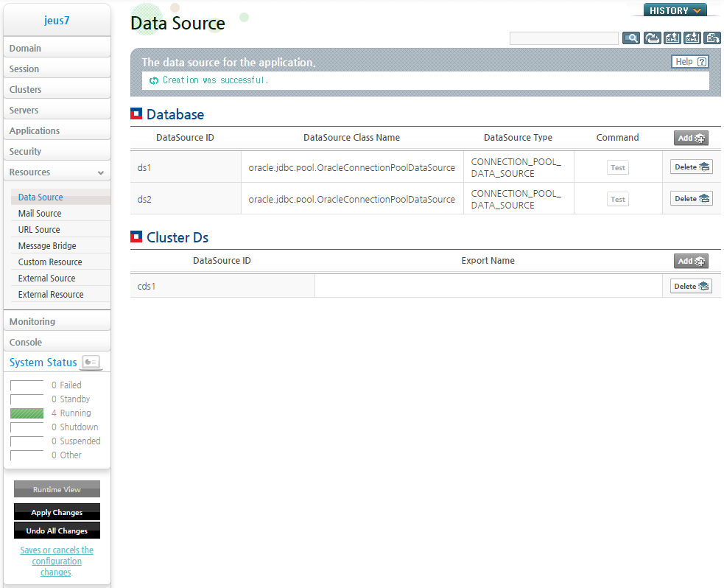Click the '4 Running' status label
The width and height of the screenshot is (724, 588).
point(71,413)
